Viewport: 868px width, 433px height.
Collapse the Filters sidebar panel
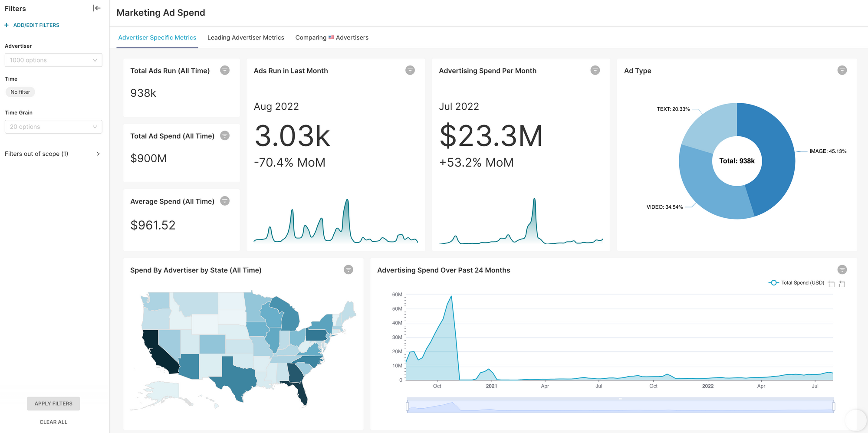97,8
